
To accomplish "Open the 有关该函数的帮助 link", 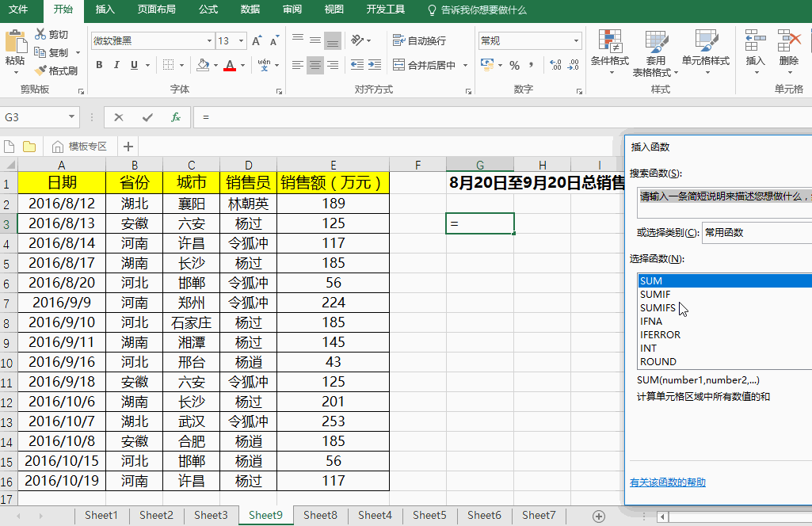I will 667,482.
